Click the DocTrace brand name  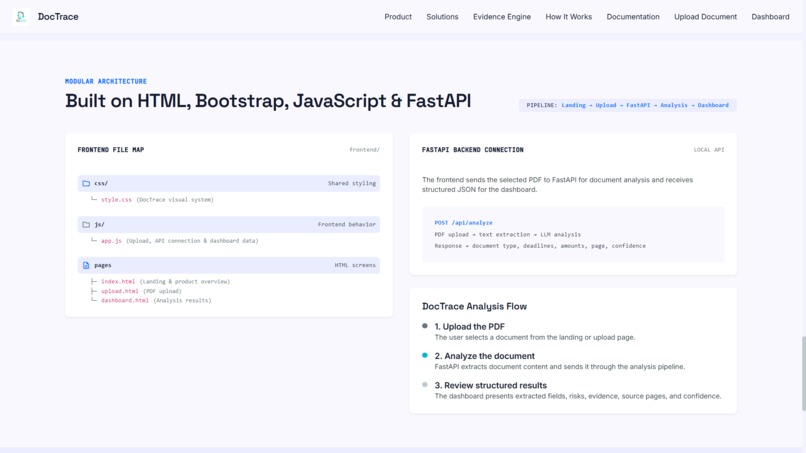58,16
